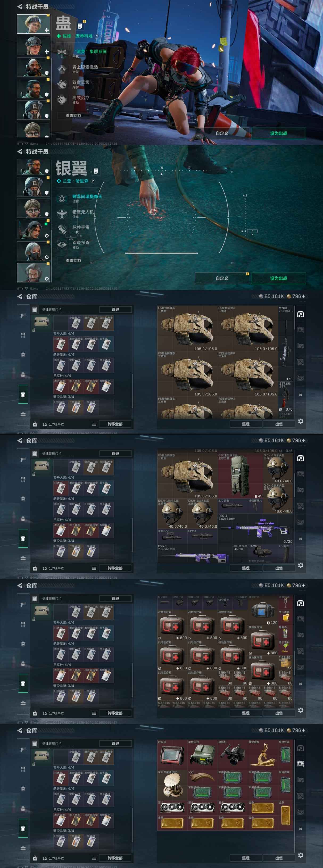The height and width of the screenshot is (868, 323).
Task: Choose the operator portrait with green dot
Action: point(33,229)
